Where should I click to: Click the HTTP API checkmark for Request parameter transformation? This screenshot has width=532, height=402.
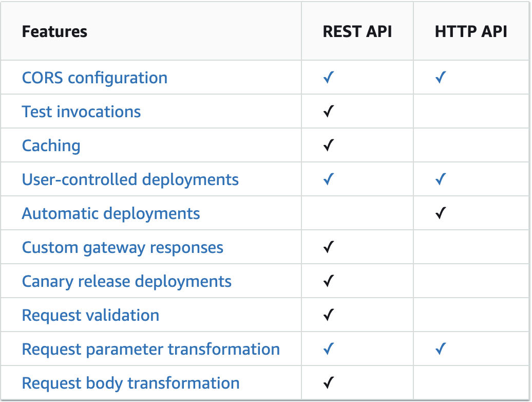[440, 350]
